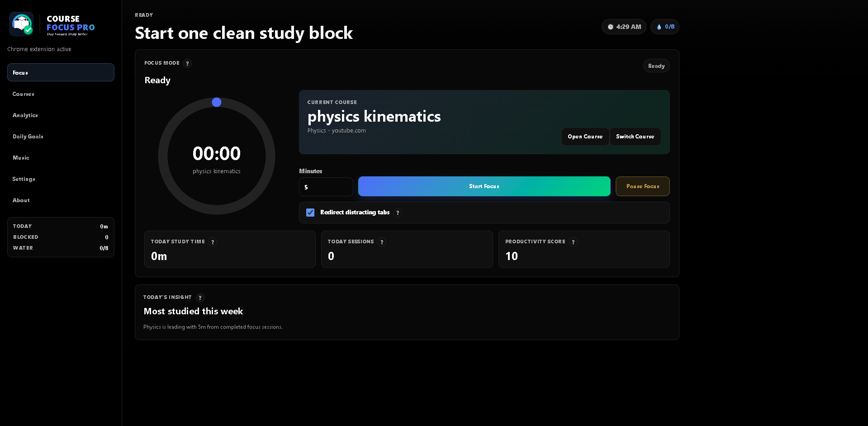
Task: Open Daily Goals section
Action: tap(61, 136)
